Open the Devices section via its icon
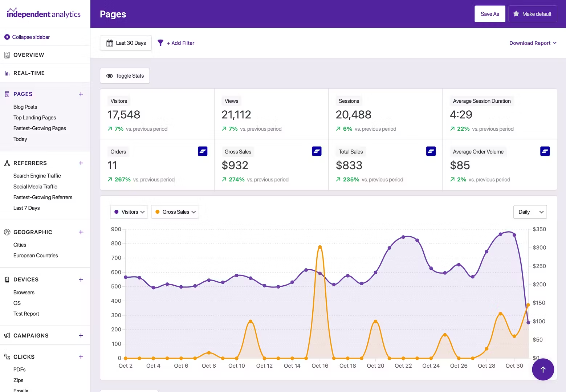This screenshot has height=392, width=566. click(7, 279)
